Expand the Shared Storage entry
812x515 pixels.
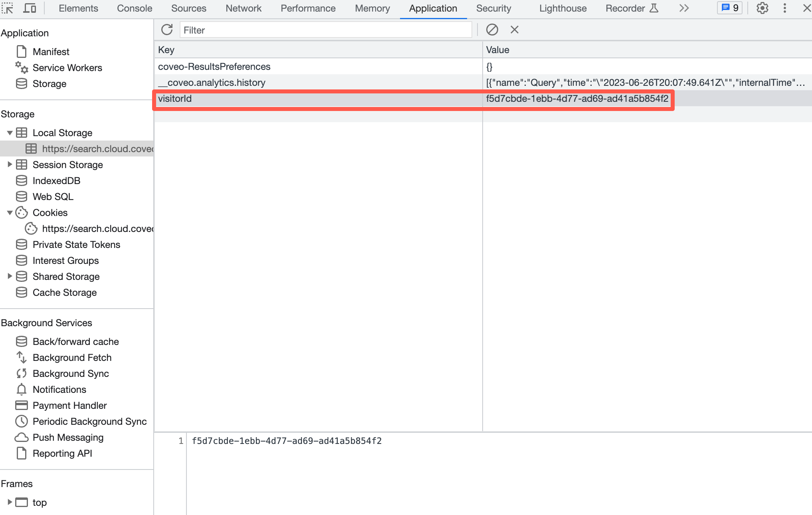point(10,276)
